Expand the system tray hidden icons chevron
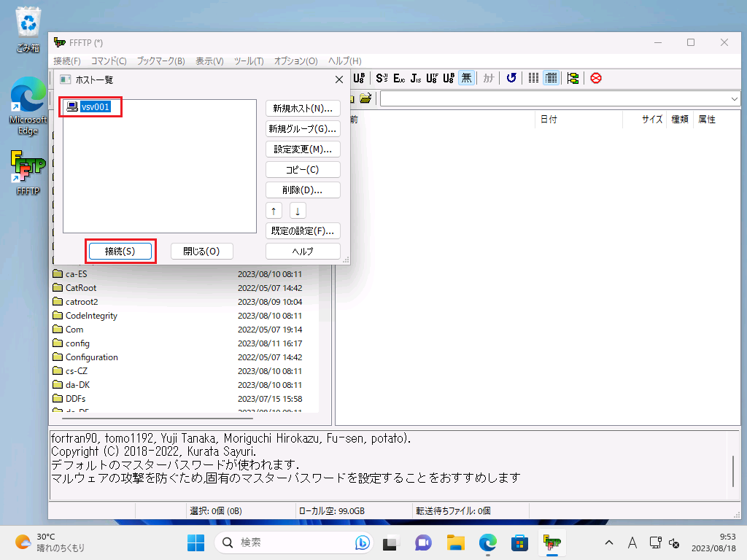 tap(610, 542)
